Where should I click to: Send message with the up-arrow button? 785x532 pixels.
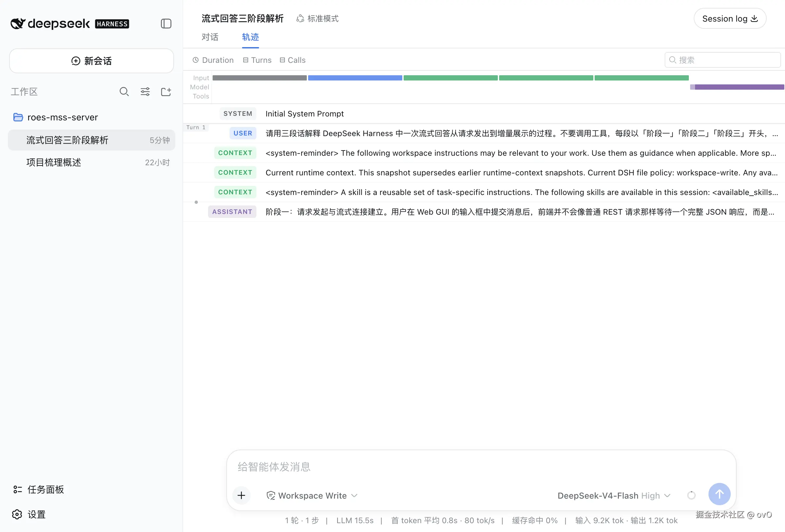coord(719,494)
